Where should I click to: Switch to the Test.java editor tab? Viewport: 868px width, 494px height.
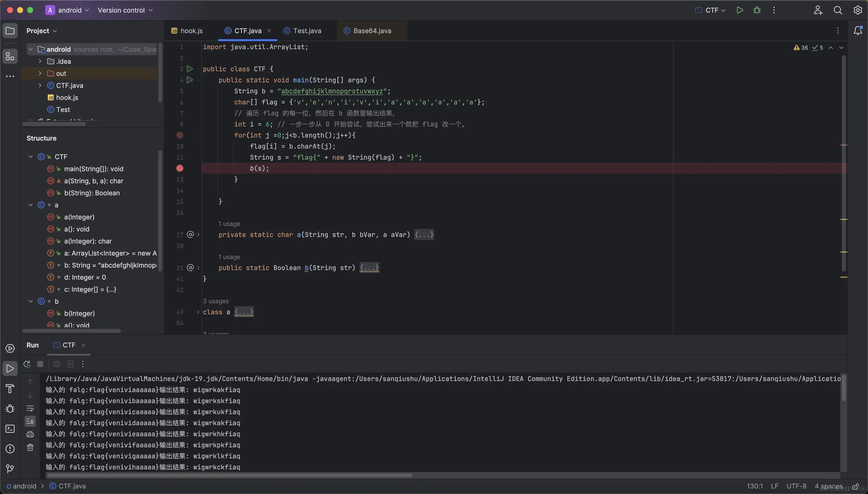[x=307, y=31]
